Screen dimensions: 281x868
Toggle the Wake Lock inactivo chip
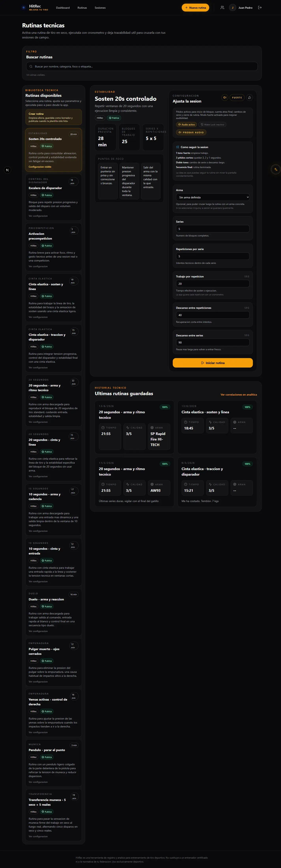coord(212,124)
